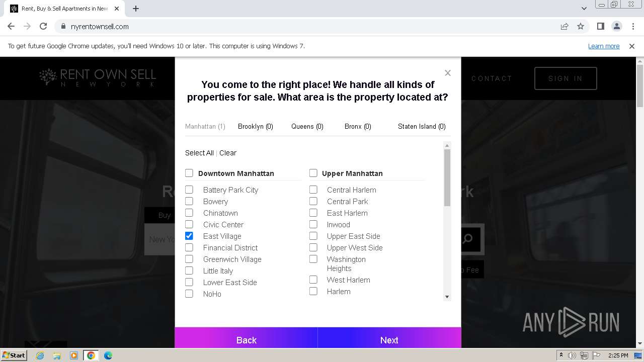Show hidden system tray icons
Screen dimensions: 644x362
(561, 355)
